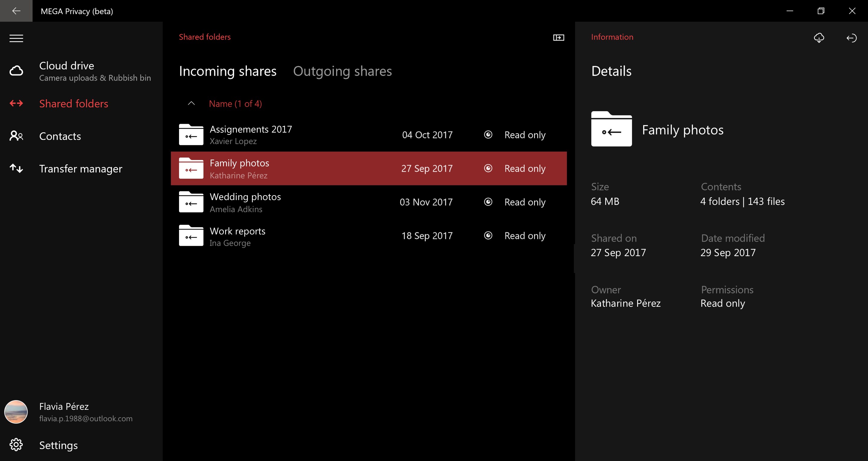Open the hamburger navigation menu

(x=16, y=39)
